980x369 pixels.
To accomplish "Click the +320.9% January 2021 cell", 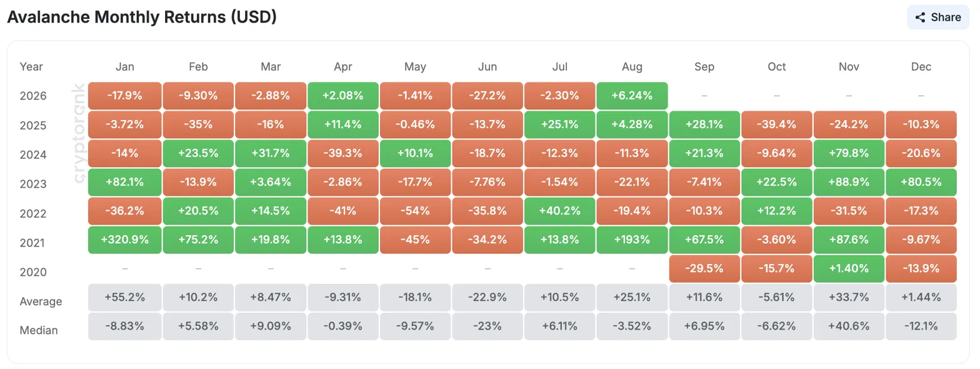I will click(x=125, y=240).
